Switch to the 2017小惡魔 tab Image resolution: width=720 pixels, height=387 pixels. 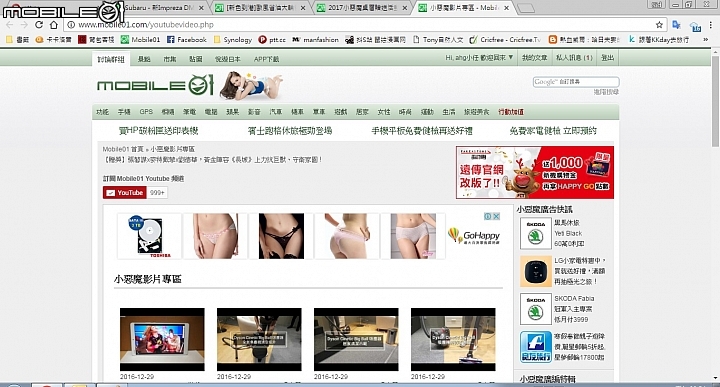click(x=362, y=8)
